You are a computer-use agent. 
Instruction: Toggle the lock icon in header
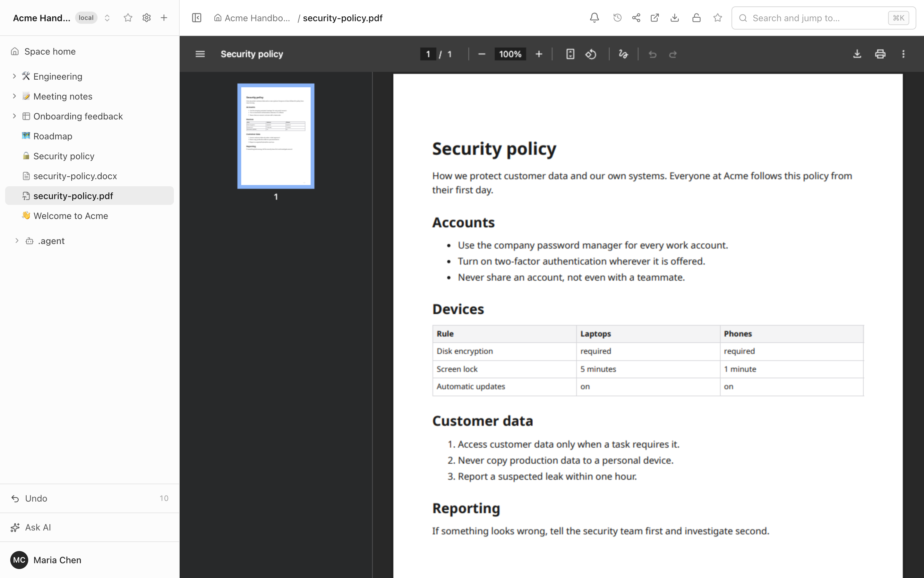coord(696,18)
